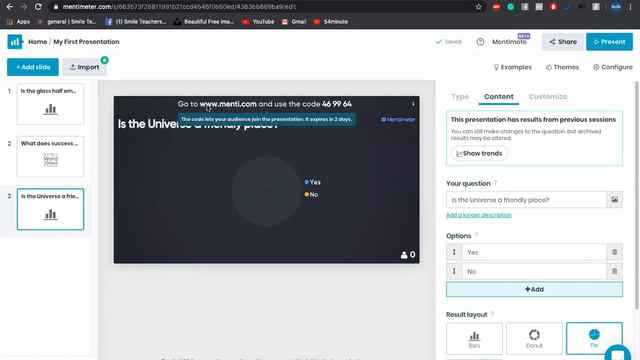
Task: Open the help question mark icon
Action: pos(480,42)
